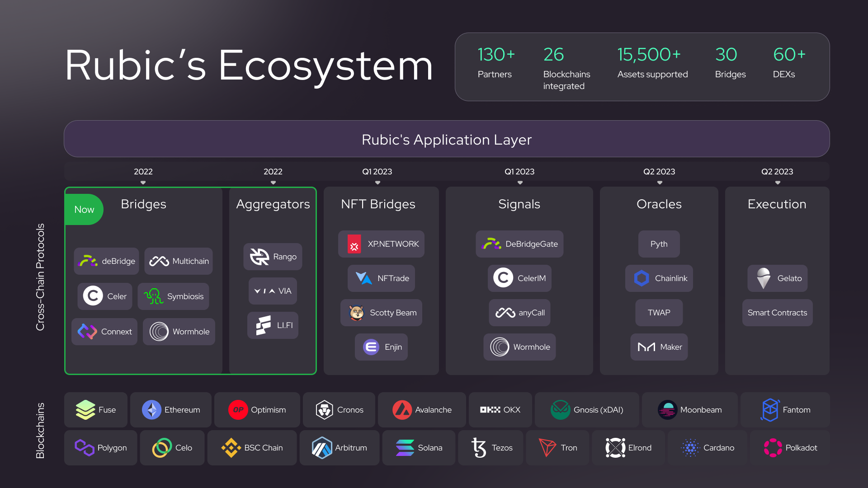Click the Elrond logo icon
The image size is (868, 488).
tap(615, 448)
